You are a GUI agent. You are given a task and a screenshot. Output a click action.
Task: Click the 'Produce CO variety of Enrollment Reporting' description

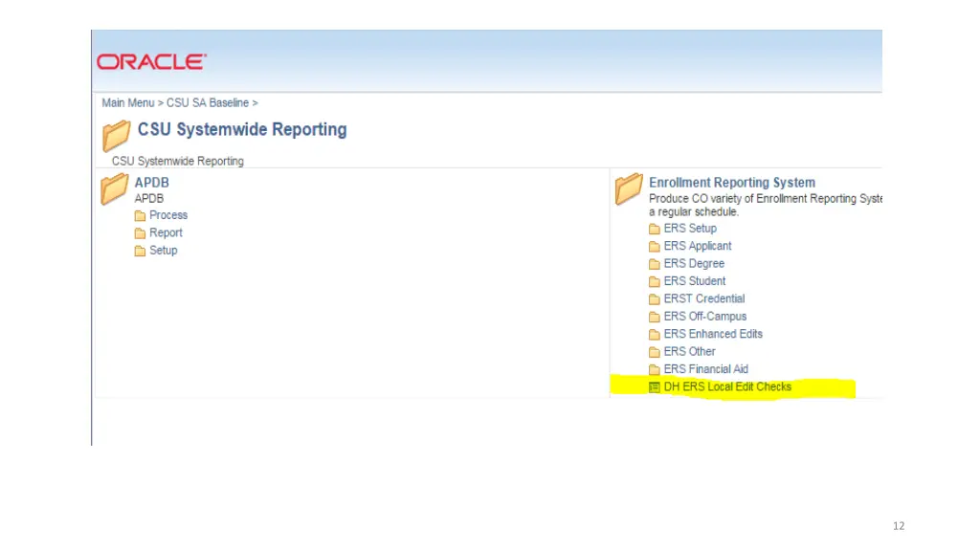(x=765, y=205)
